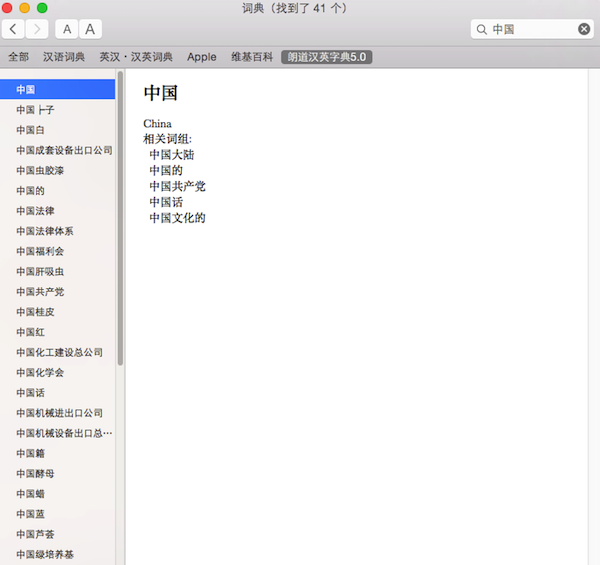Switch to the Apple dictionary tab
The image size is (600, 565).
click(202, 57)
